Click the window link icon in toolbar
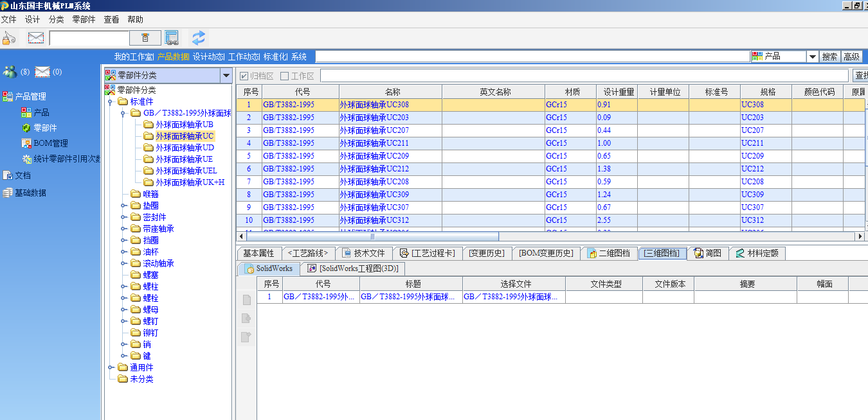The width and height of the screenshot is (868, 420). (171, 38)
